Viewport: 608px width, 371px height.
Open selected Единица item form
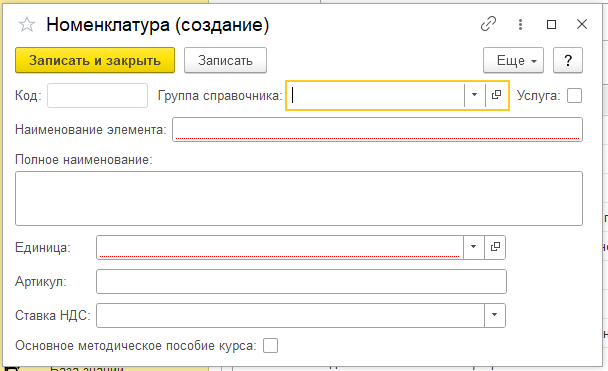[495, 247]
